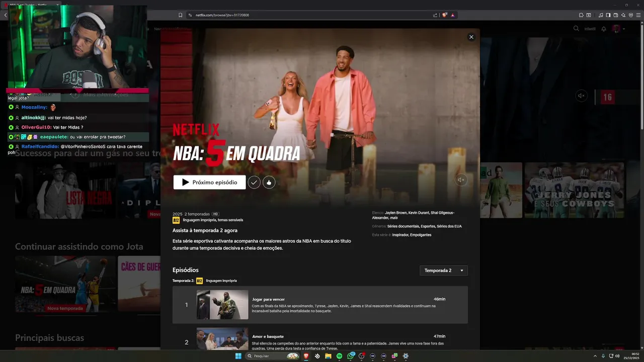
Task: Expand the profile avatar menu arrow
Action: coord(624,29)
